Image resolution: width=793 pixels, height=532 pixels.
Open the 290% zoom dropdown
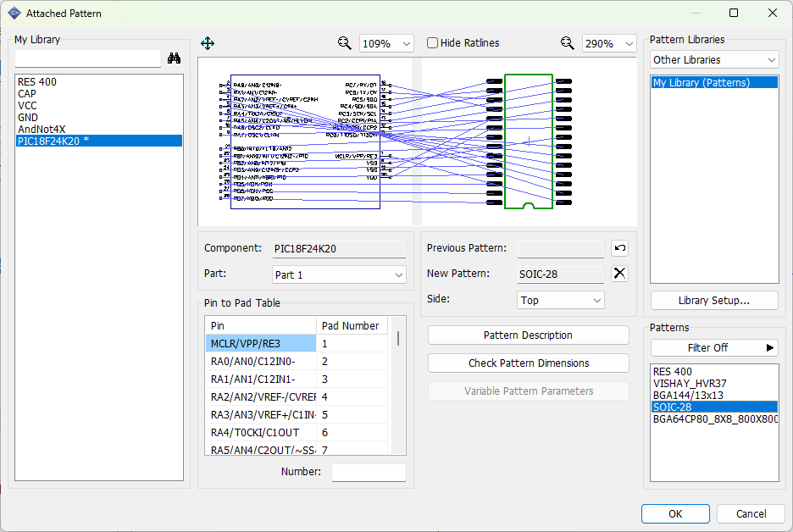[609, 43]
